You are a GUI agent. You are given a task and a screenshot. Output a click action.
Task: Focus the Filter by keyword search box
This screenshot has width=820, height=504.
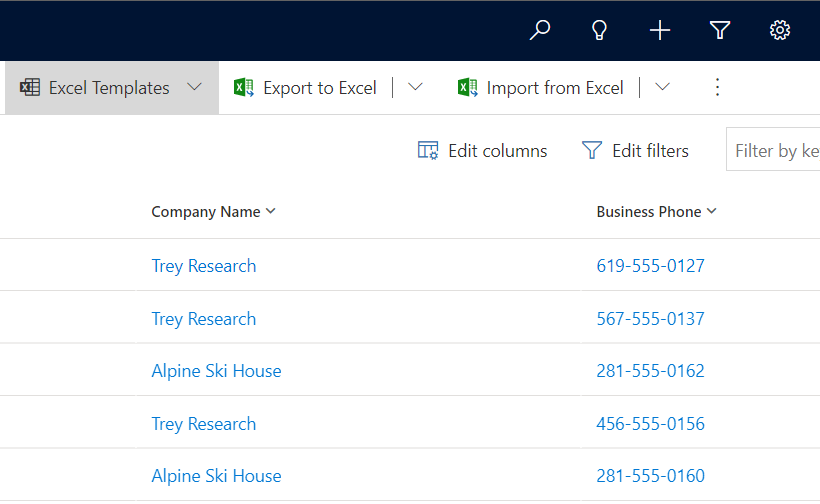coord(775,151)
